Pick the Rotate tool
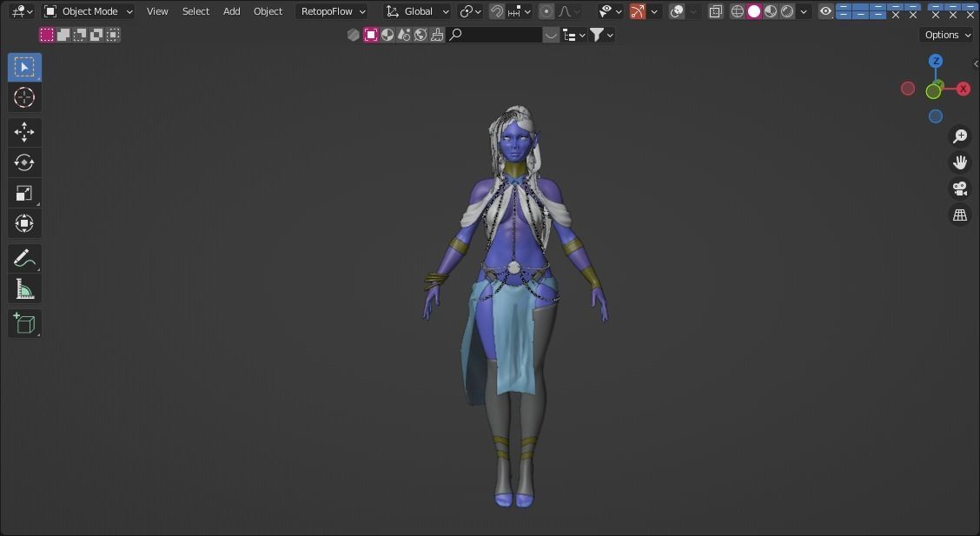 point(24,162)
